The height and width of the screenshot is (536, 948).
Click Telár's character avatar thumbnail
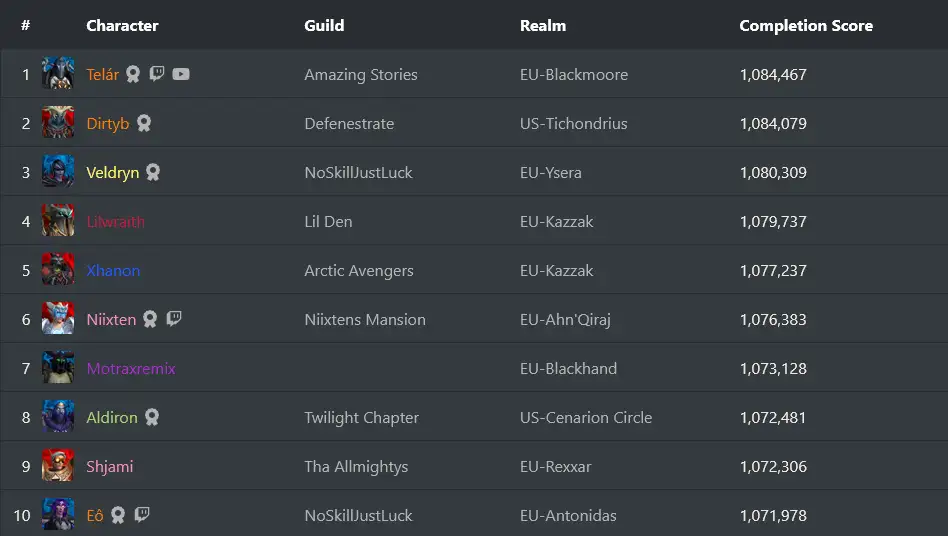(58, 74)
